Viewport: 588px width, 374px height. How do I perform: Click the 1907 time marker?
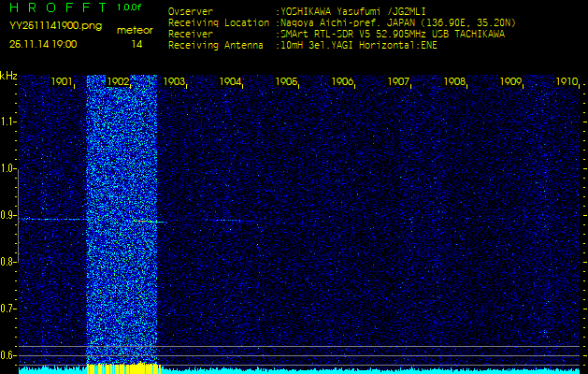pyautogui.click(x=398, y=81)
